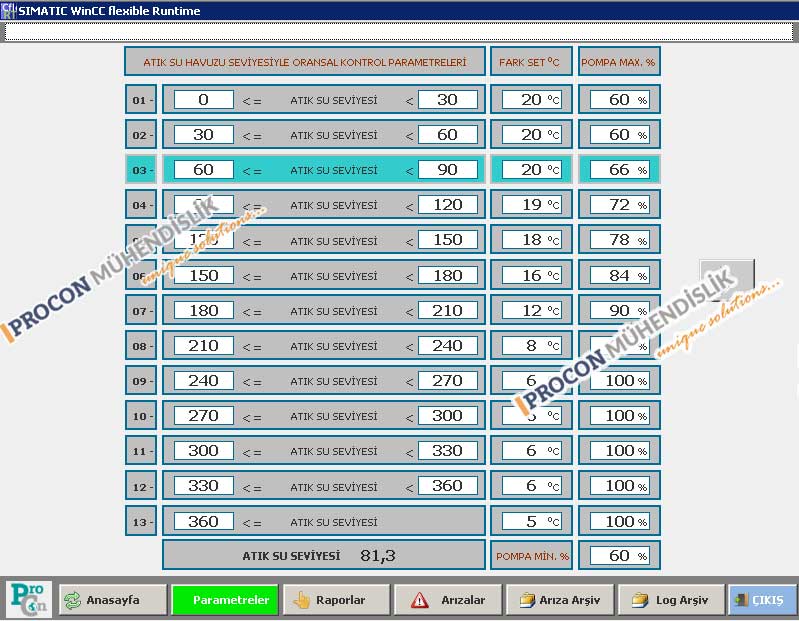This screenshot has height=621, width=799.
Task: Select row 08 upper limit field 240
Action: tap(447, 345)
